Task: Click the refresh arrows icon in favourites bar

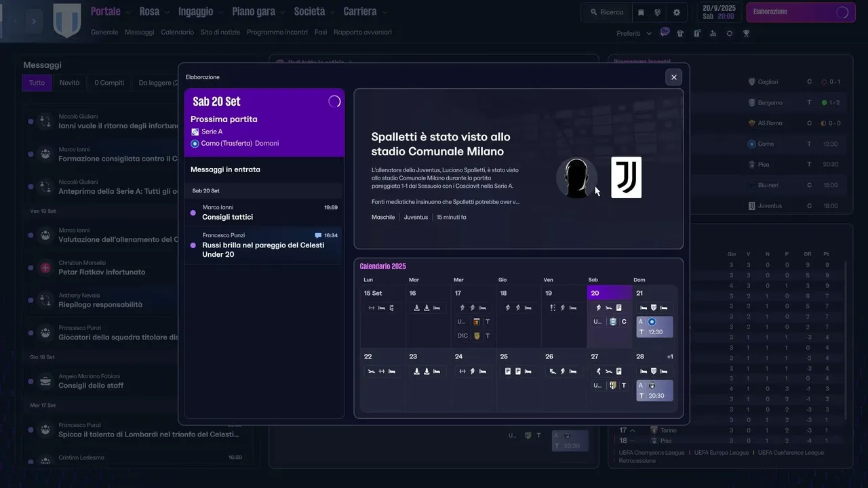Action: pos(730,33)
